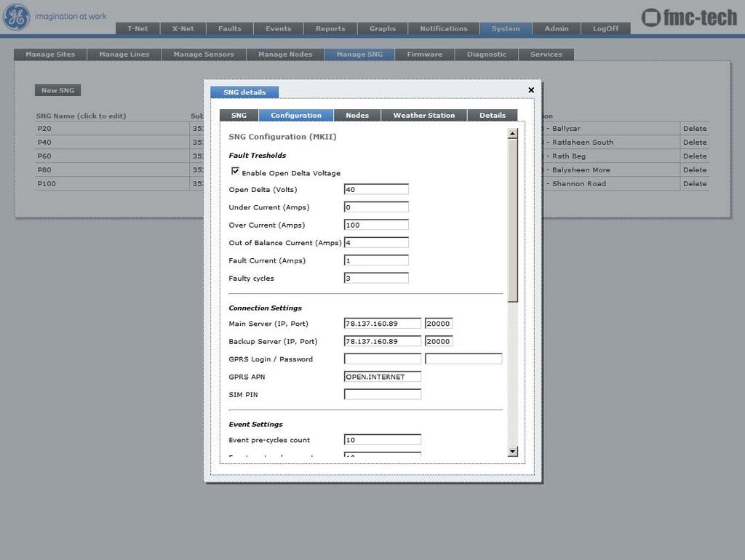The width and height of the screenshot is (745, 560).
Task: Switch to Manage Sites tab
Action: point(50,54)
